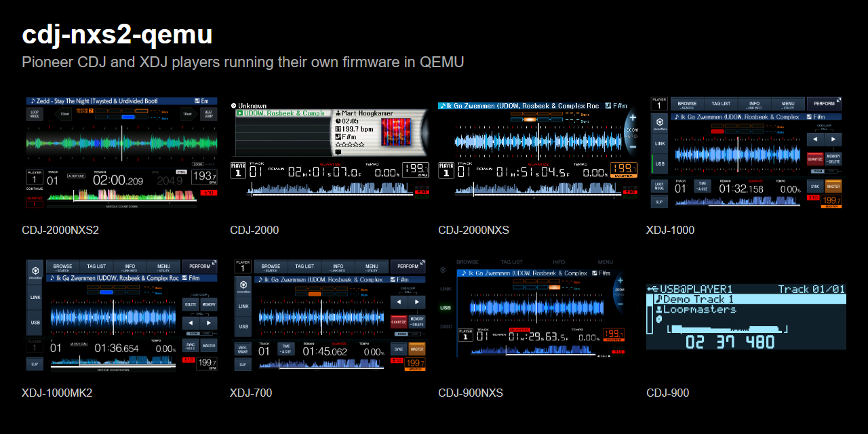The image size is (868, 434).
Task: Click expand arrow icon on XDJ-1000 PERFORM button
Action: 839,100
